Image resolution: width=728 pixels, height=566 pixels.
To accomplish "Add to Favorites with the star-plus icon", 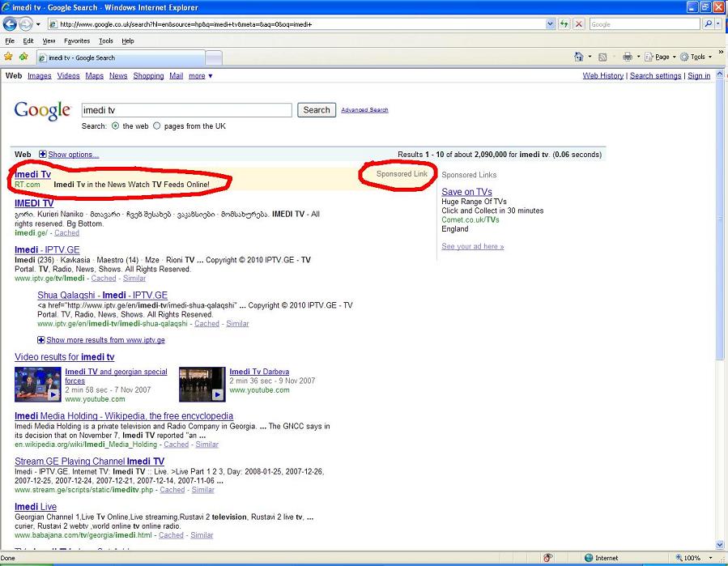I will click(x=23, y=57).
